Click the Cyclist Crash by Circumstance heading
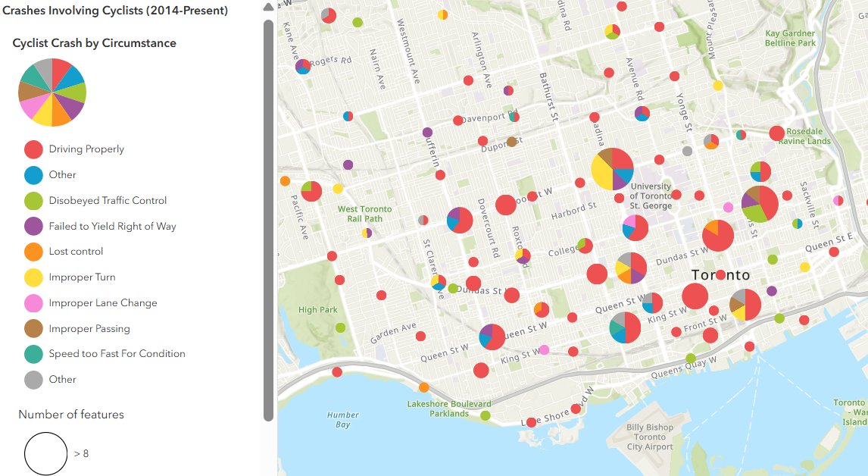868x476 pixels. pyautogui.click(x=95, y=43)
